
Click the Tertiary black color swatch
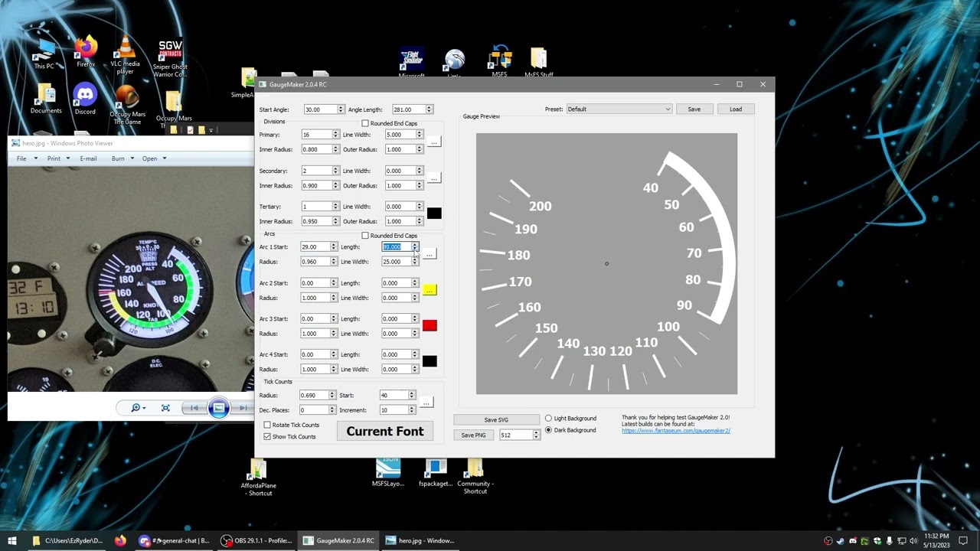click(434, 214)
